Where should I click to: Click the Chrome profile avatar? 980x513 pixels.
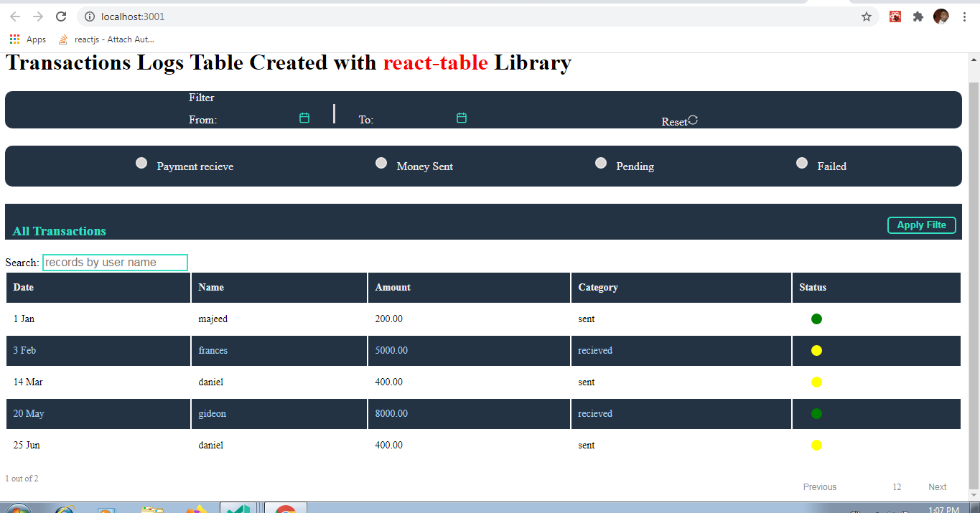(941, 17)
